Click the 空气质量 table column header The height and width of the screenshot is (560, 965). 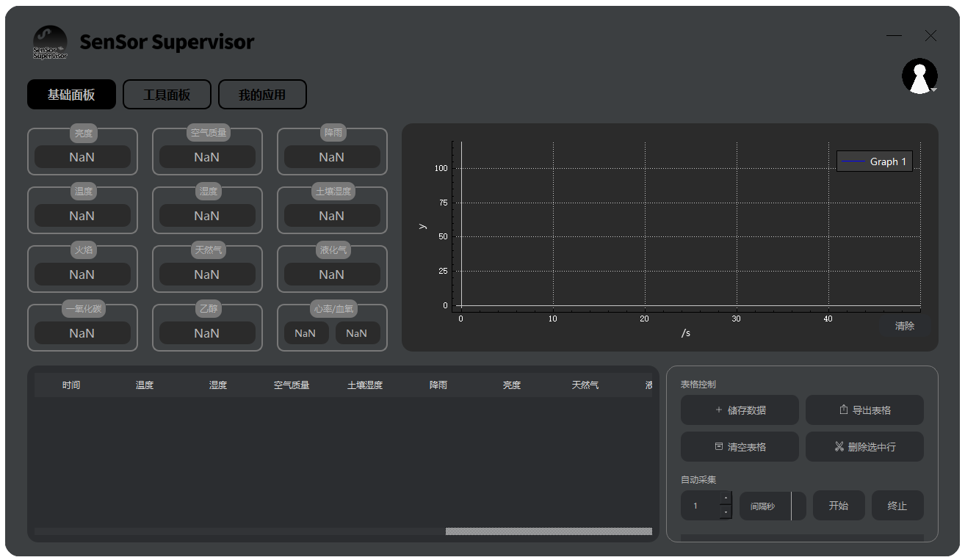[292, 385]
